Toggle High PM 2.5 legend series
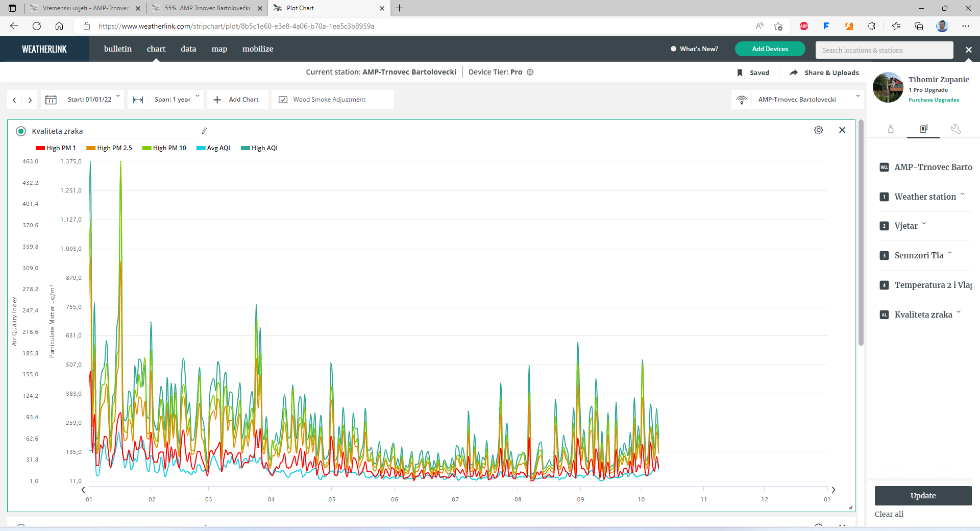980x531 pixels. point(109,148)
